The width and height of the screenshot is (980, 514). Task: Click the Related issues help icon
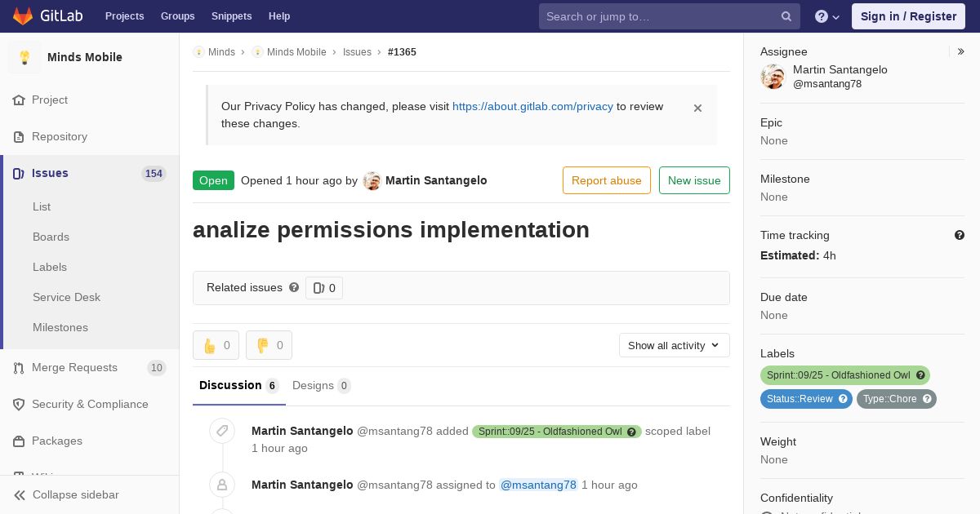point(294,287)
